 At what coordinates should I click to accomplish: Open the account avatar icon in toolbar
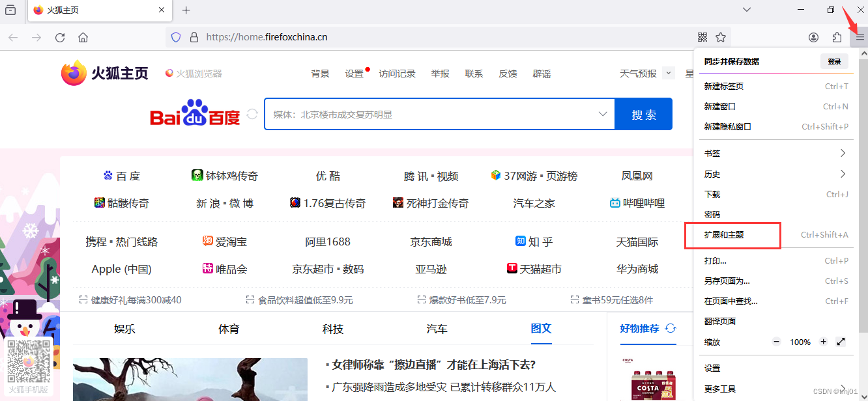tap(813, 37)
